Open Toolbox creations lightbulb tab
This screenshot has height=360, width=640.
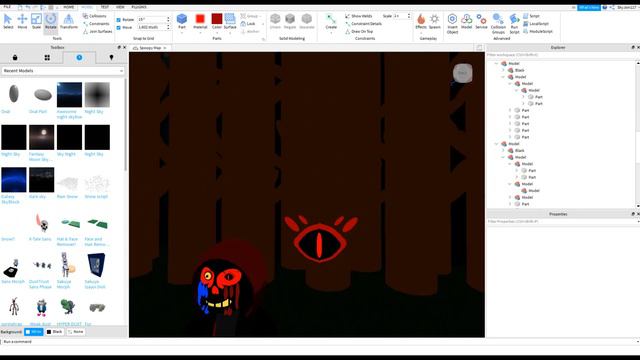click(x=111, y=58)
